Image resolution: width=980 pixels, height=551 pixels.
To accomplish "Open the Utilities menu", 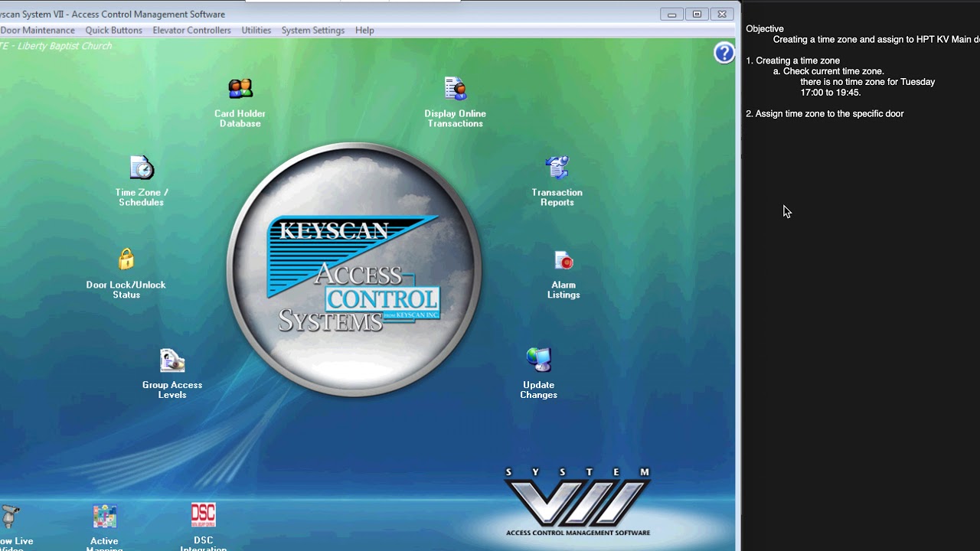I will (256, 31).
